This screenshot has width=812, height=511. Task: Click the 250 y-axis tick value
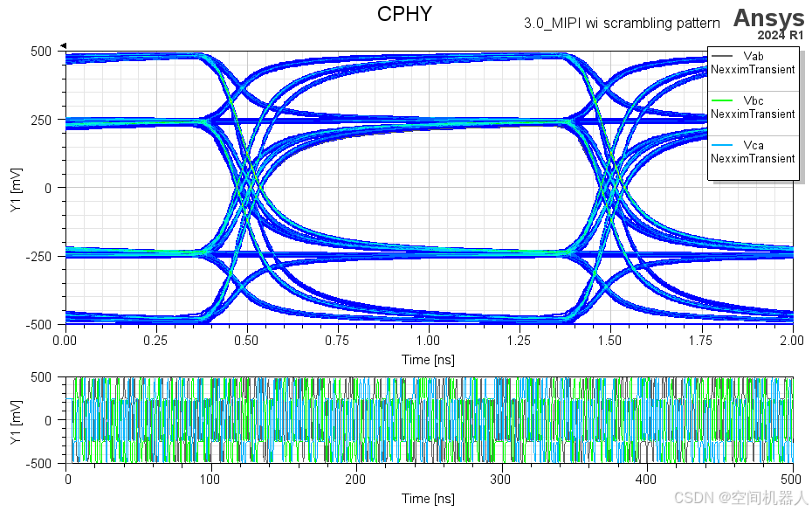coord(41,120)
